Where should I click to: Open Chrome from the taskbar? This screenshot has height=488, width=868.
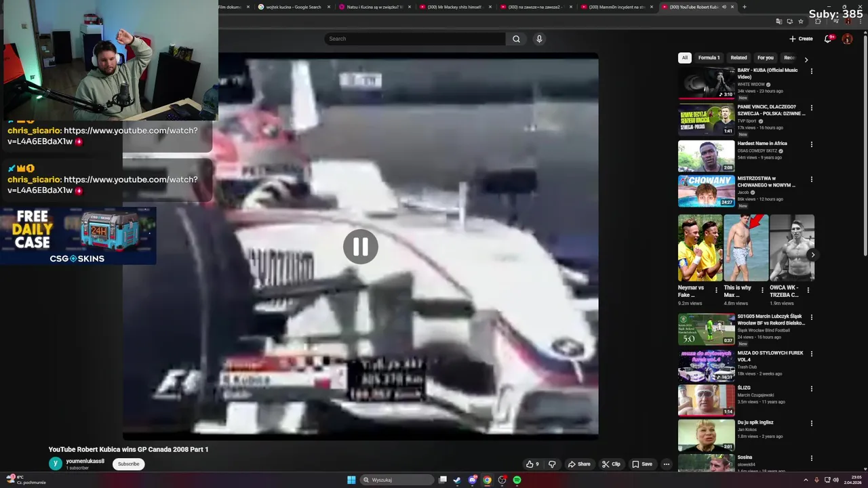[x=487, y=480]
